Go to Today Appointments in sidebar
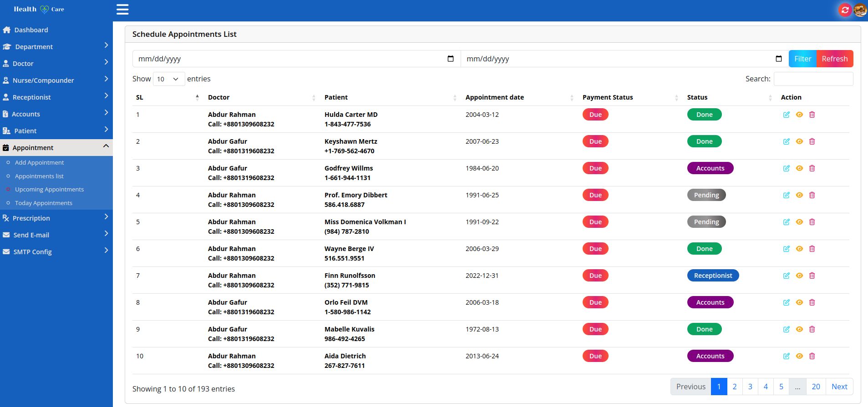 pyautogui.click(x=43, y=203)
